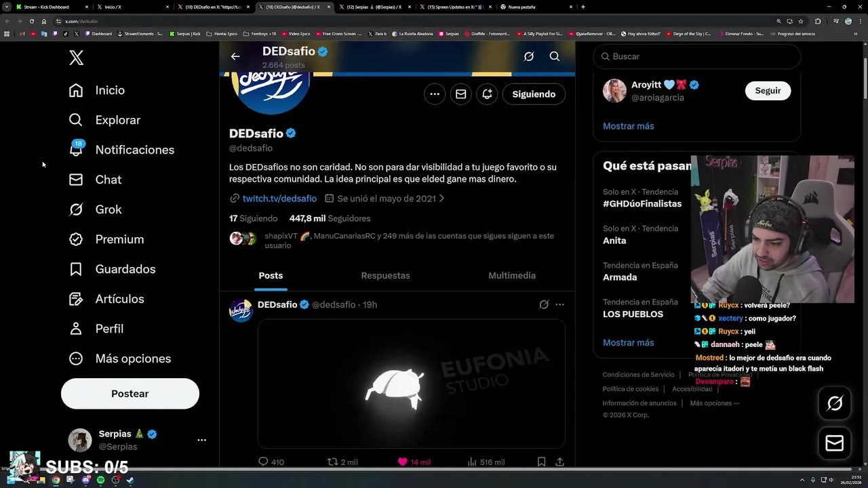Click Mostrar más under trends
This screenshot has width=868, height=488.
point(628,343)
